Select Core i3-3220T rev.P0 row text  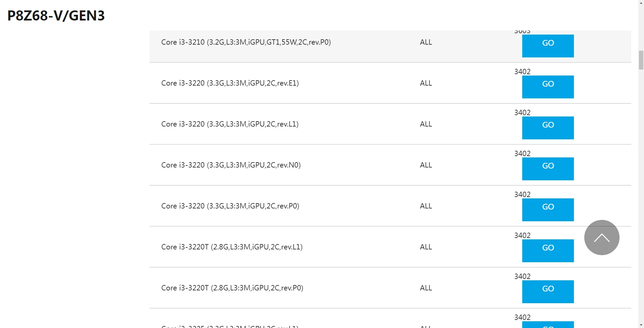(232, 288)
